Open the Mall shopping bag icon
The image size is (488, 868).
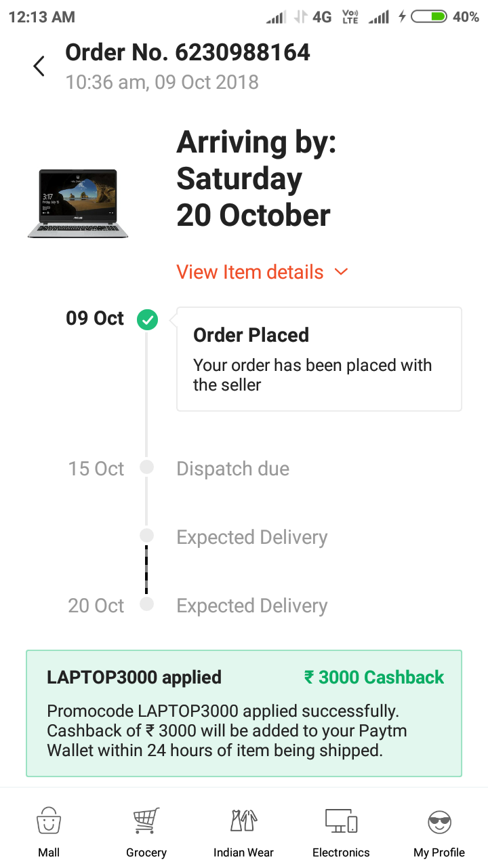[49, 821]
